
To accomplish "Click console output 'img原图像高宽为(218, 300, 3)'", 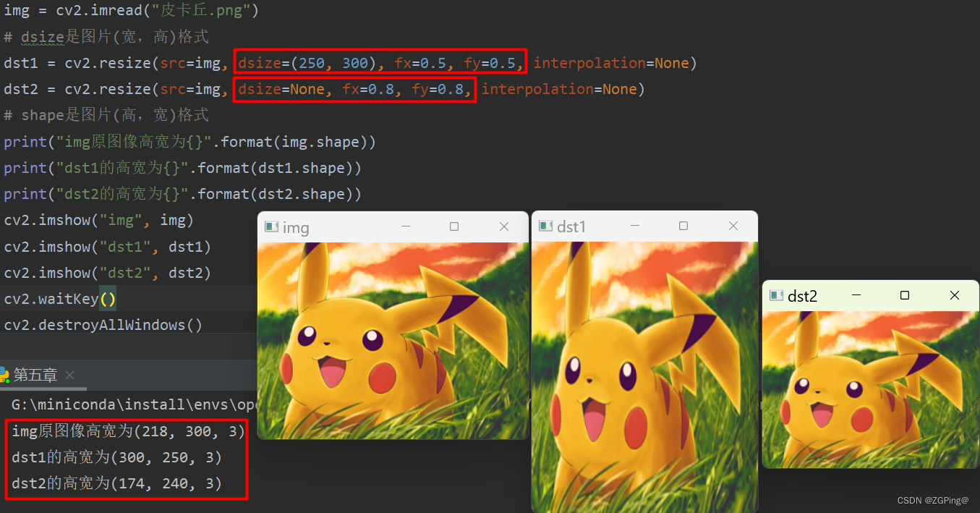I will click(x=128, y=432).
